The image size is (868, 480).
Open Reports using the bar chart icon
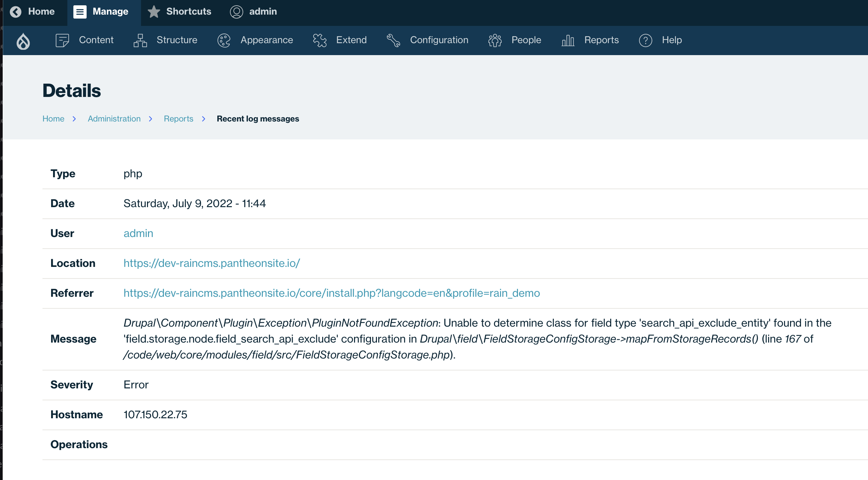click(567, 40)
